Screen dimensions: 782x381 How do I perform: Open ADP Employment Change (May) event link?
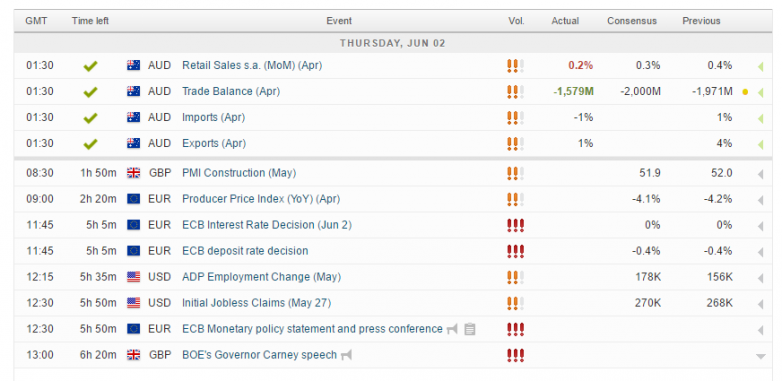tap(261, 277)
